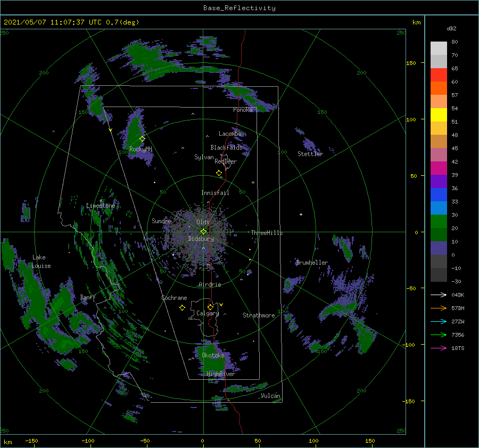
Task: Pick the slate-purple 0-10 dBZ swatch
Action: 439,248
